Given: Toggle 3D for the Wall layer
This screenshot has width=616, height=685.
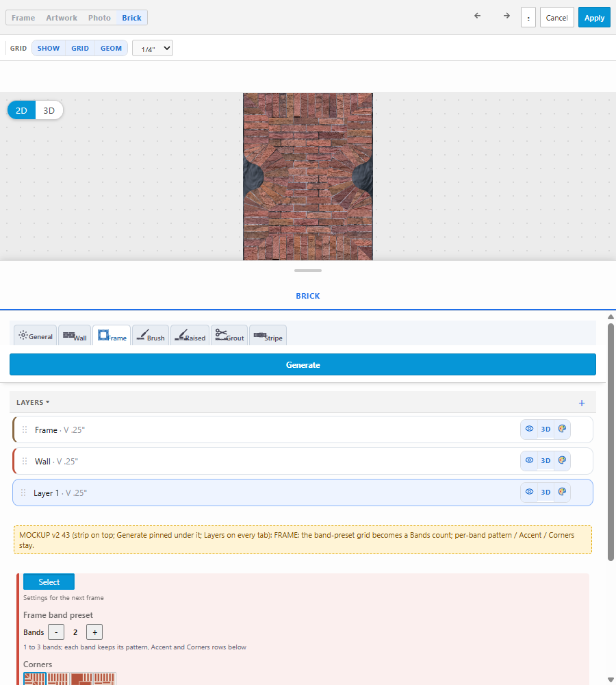Looking at the screenshot, I should pyautogui.click(x=546, y=460).
